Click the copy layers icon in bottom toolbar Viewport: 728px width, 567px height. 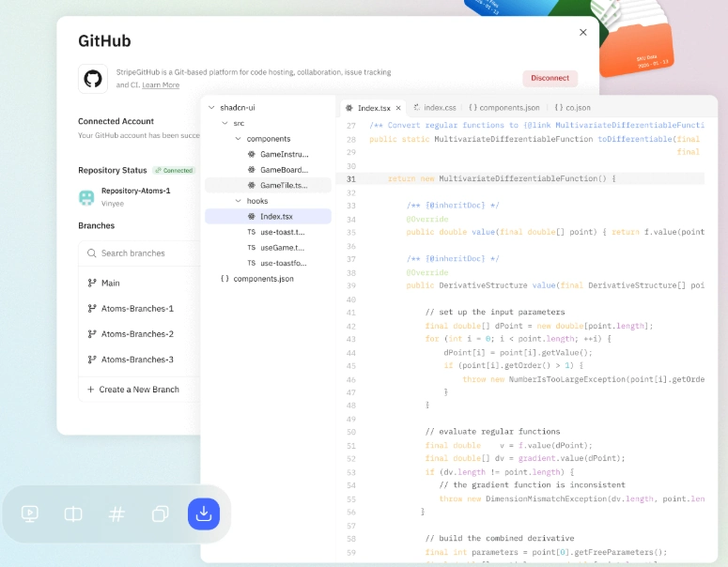pyautogui.click(x=161, y=513)
